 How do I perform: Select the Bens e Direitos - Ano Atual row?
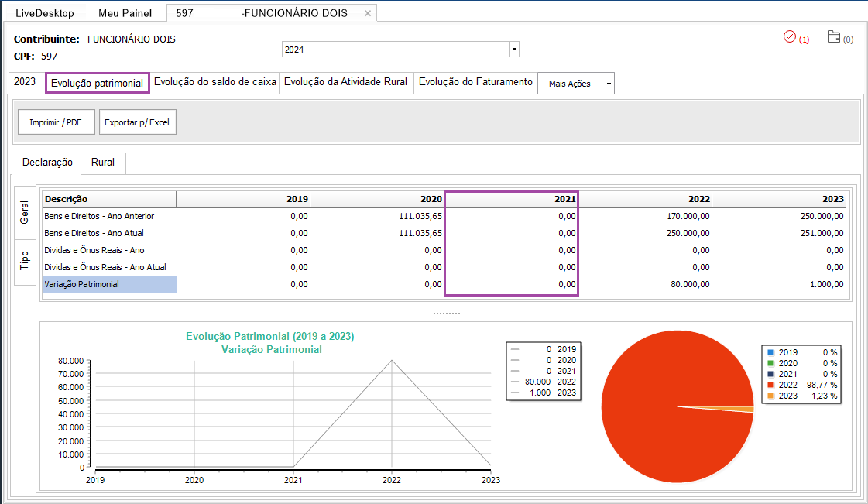point(444,234)
